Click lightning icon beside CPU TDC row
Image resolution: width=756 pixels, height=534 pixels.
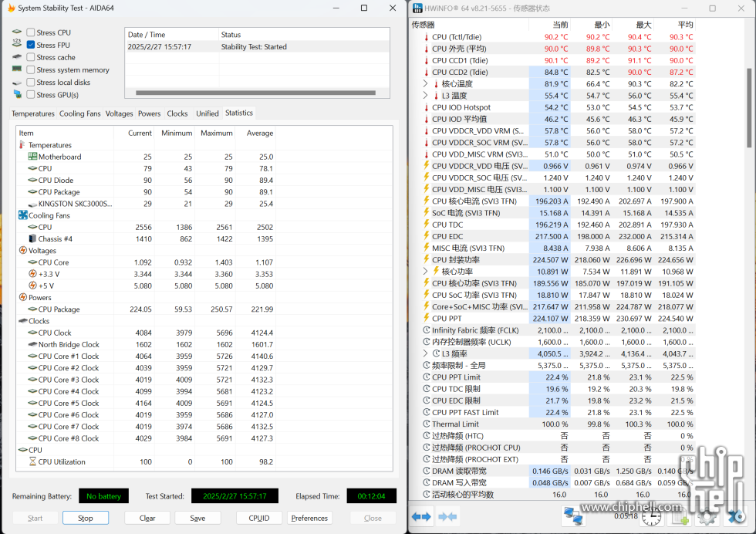pos(426,225)
